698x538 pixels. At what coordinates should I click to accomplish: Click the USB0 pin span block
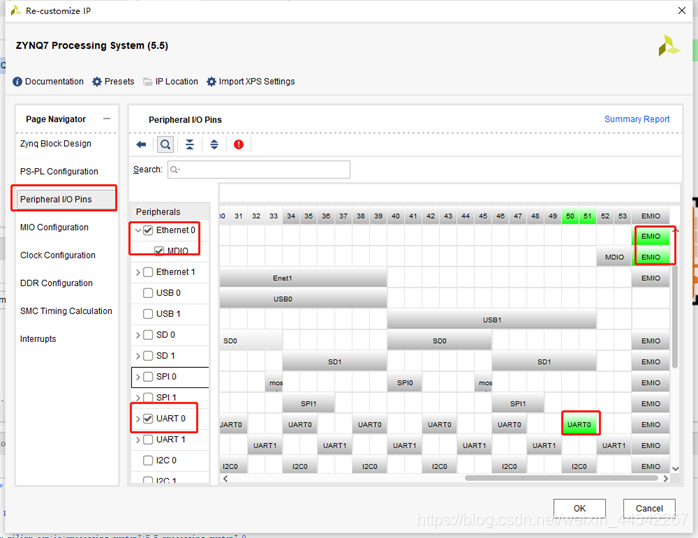(303, 299)
